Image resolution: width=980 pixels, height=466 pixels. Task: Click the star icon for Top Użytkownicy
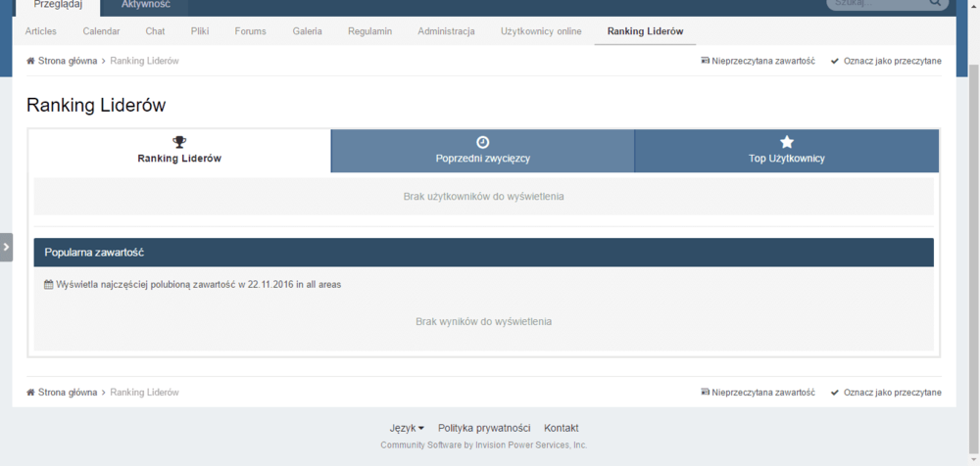786,142
